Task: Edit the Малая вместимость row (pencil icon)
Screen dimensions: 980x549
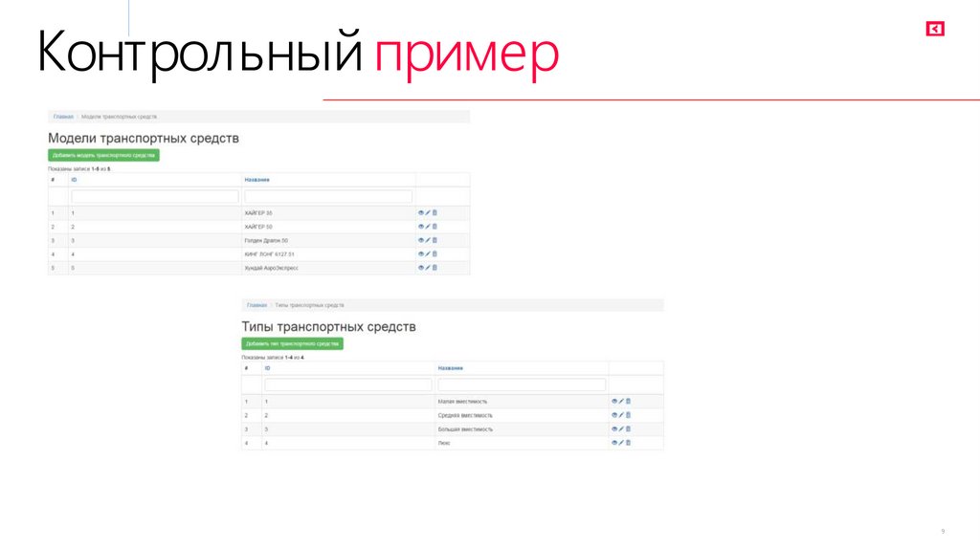Action: point(621,402)
